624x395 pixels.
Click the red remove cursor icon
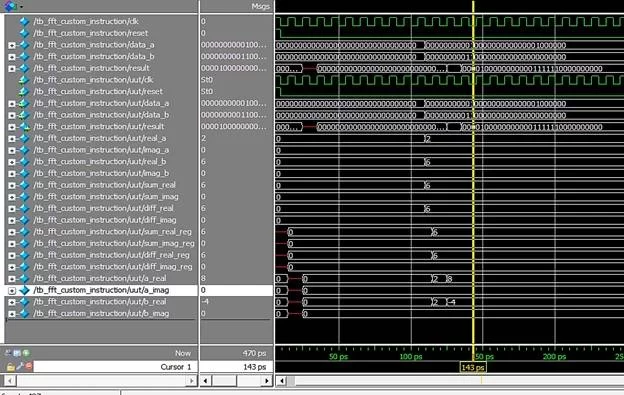click(29, 366)
